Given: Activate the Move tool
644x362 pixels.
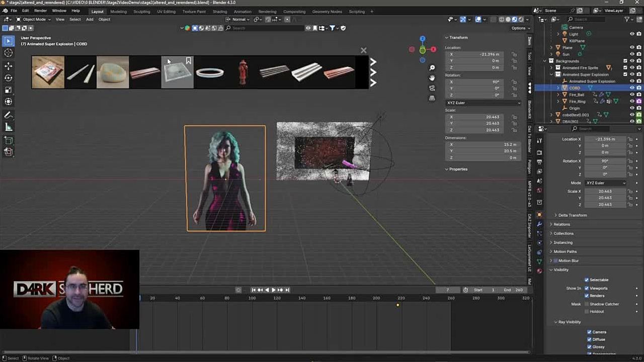Looking at the screenshot, I should (9, 66).
